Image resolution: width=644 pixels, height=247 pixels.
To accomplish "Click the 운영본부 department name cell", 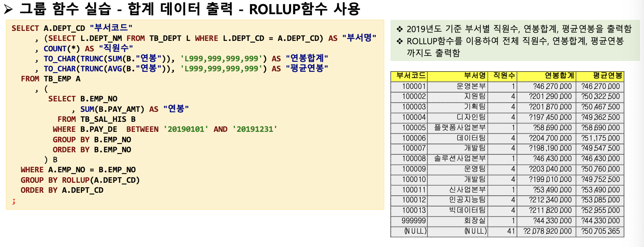I will pos(457,87).
